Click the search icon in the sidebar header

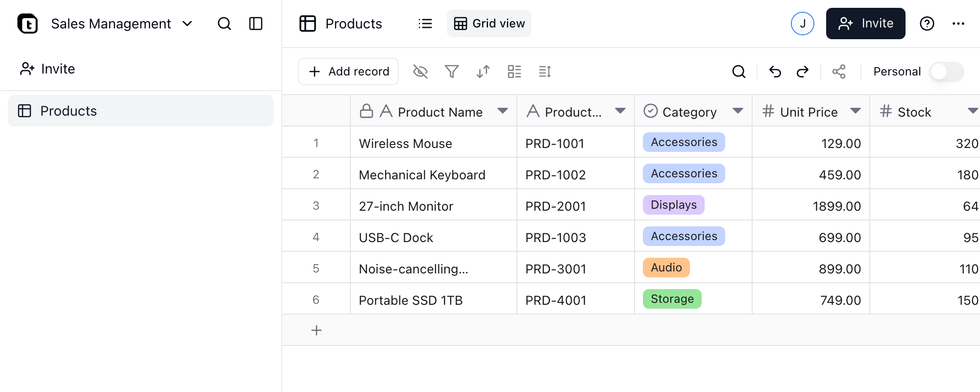point(224,24)
